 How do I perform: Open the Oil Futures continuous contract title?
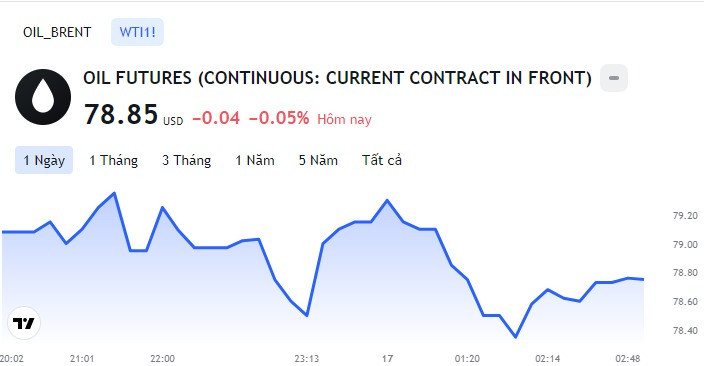coord(337,78)
